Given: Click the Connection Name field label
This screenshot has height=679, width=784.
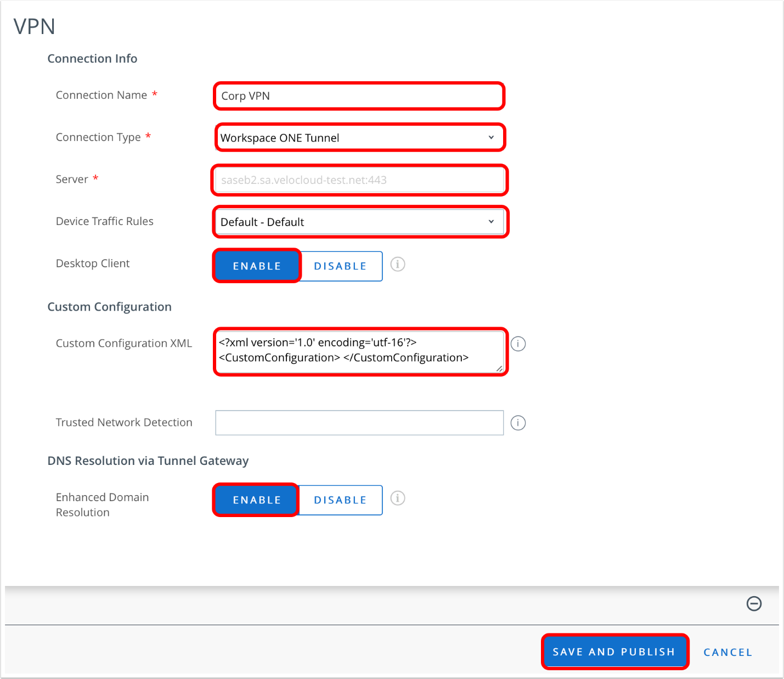Looking at the screenshot, I should (x=101, y=96).
